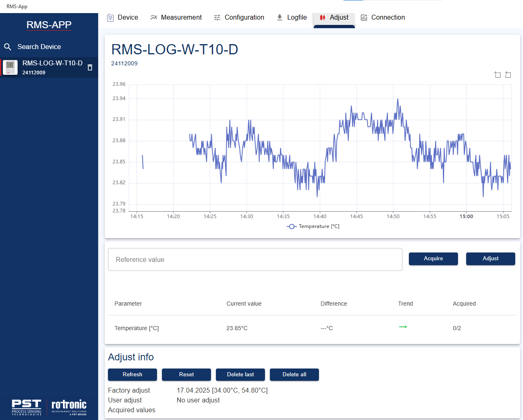Open the Connection tab

pyautogui.click(x=383, y=18)
